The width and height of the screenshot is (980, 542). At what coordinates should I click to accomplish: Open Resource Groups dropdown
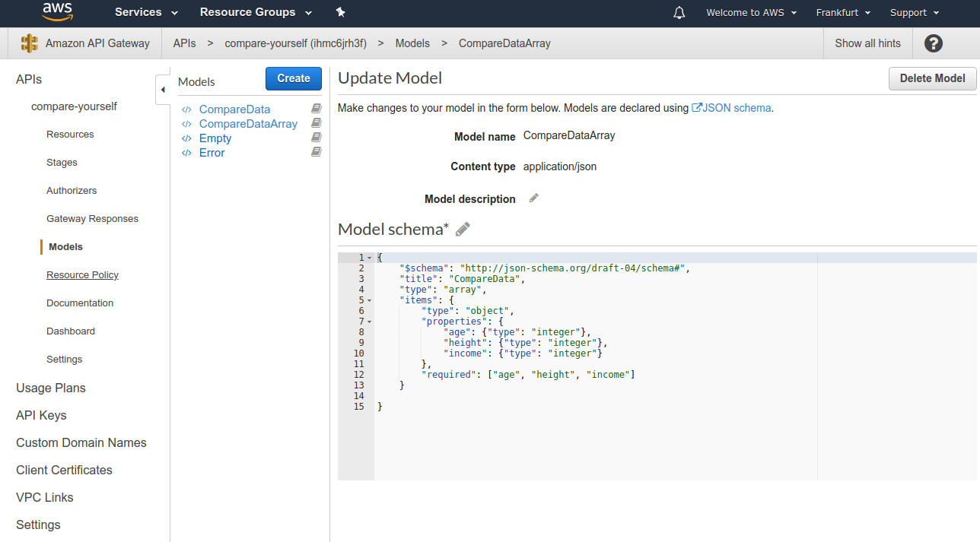coord(256,12)
